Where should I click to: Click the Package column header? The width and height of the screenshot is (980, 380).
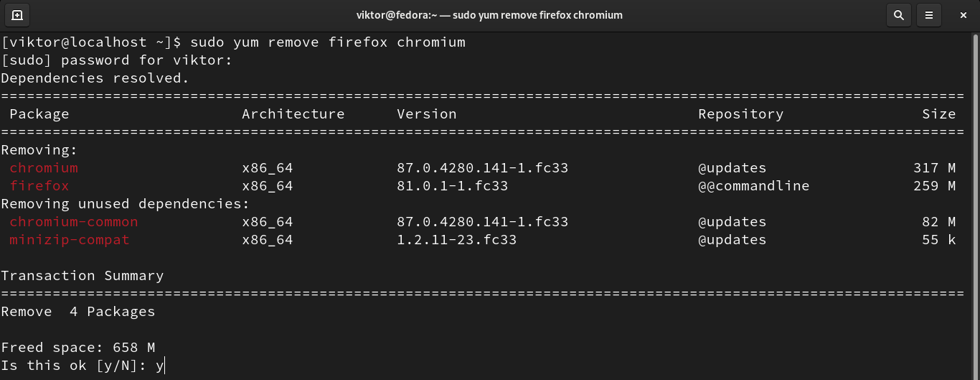point(39,114)
